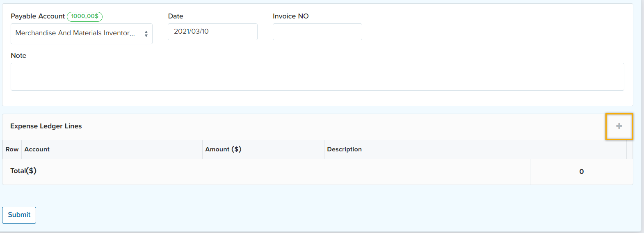Click the narrow empty header after Description
644x233 pixels.
pyautogui.click(x=629, y=149)
